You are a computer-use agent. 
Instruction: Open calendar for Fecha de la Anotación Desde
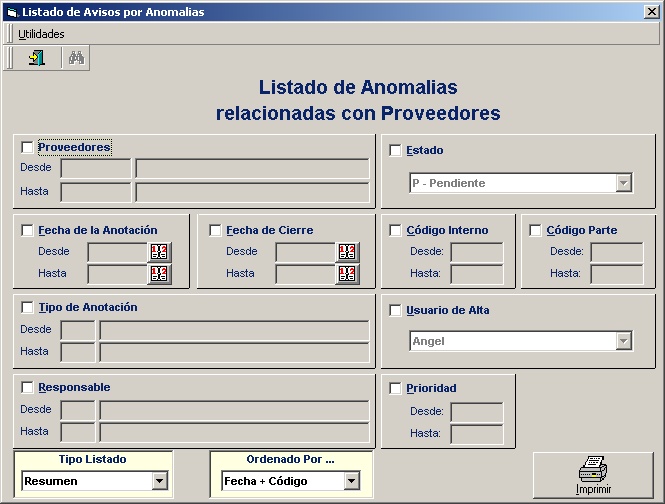[159, 252]
